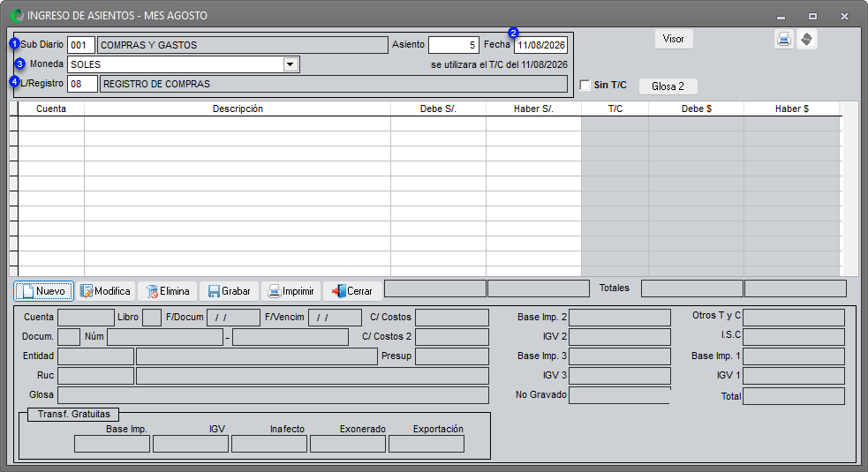Click the Glosa text field
The image size is (868, 472).
[x=273, y=395]
